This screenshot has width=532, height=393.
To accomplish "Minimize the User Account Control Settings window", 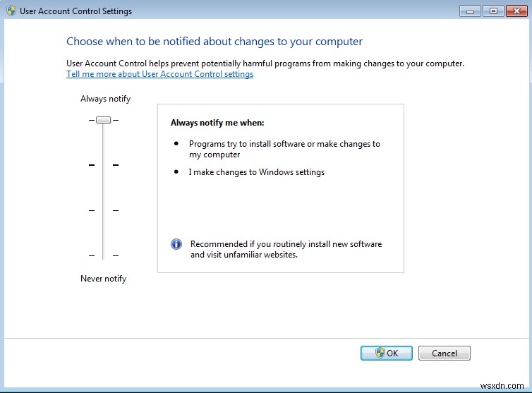I will [x=470, y=11].
